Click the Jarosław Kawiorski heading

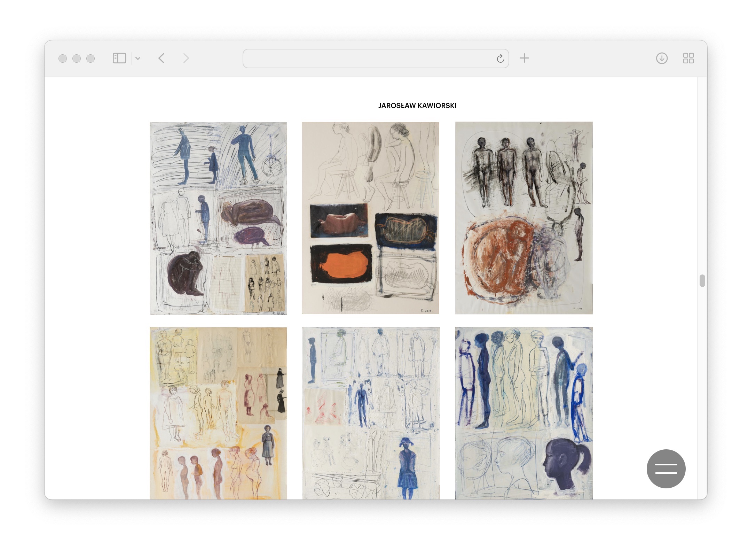417,106
